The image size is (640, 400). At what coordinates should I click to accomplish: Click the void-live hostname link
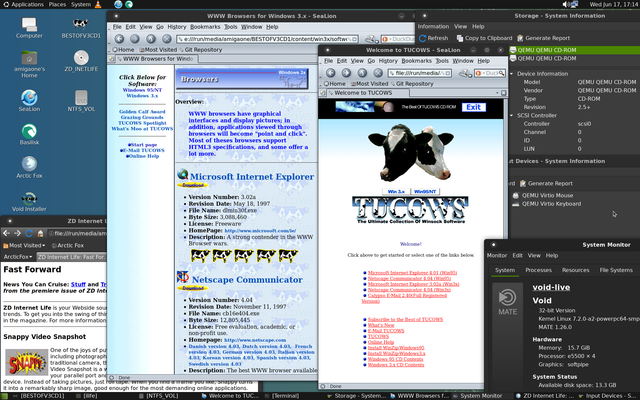pos(551,287)
